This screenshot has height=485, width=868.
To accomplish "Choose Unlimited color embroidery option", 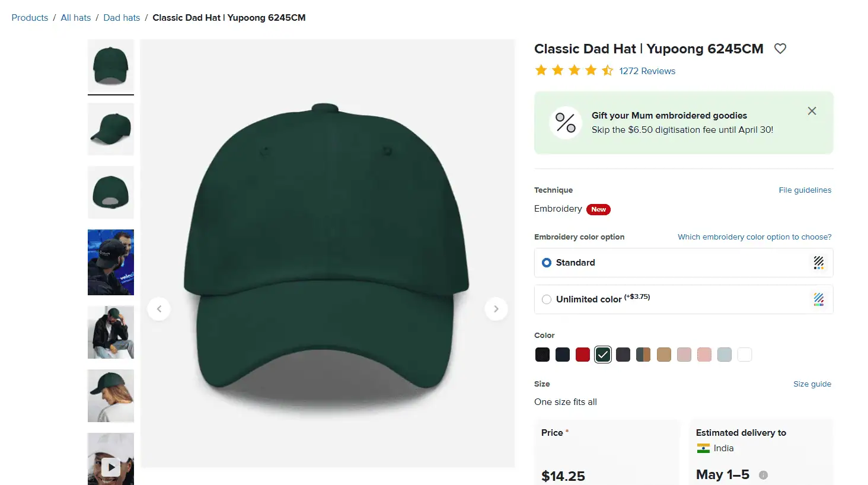I will (547, 299).
